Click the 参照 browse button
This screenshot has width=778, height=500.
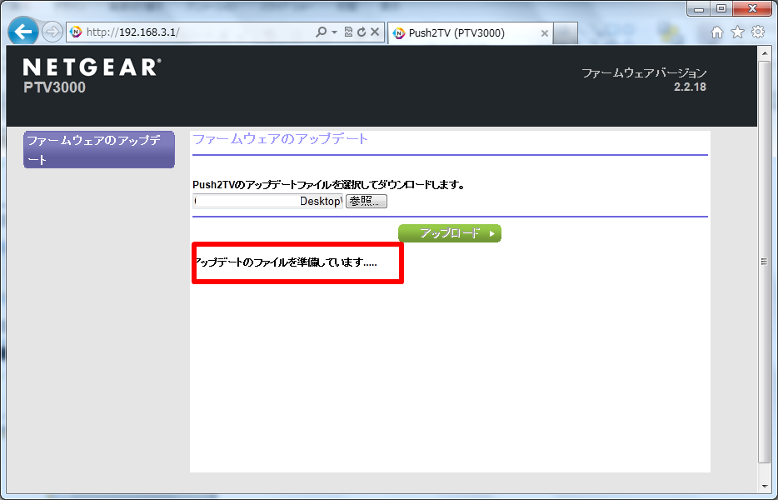tap(366, 201)
